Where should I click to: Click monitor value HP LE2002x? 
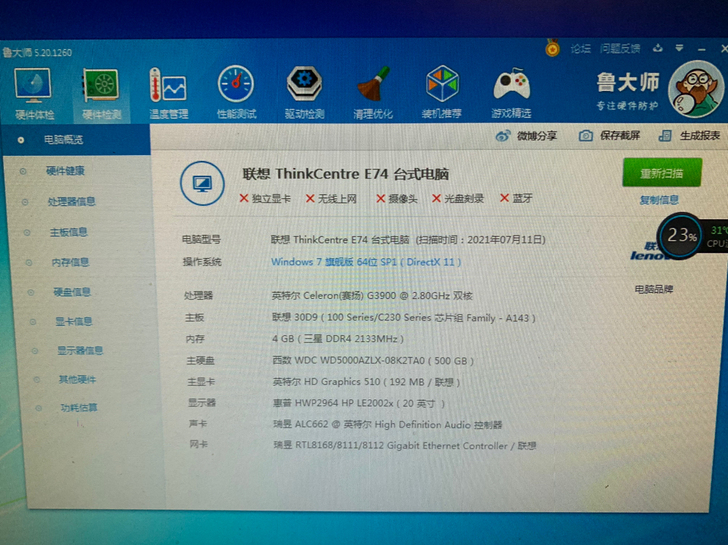[358, 403]
